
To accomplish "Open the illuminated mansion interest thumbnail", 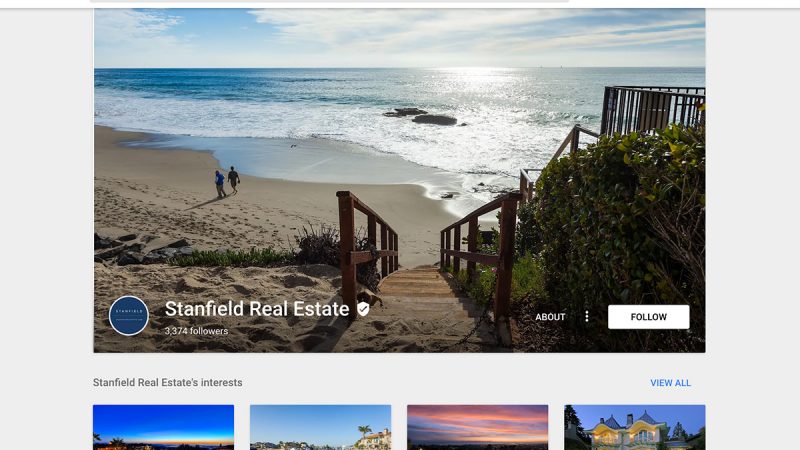I will 635,428.
